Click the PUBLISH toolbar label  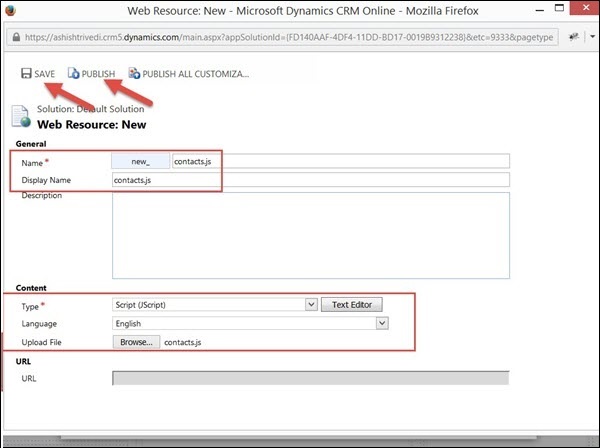tap(98, 74)
